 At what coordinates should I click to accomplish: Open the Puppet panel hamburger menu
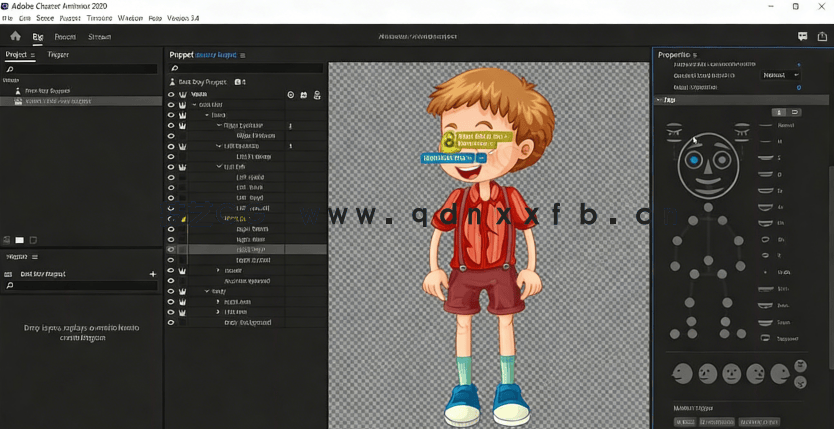[x=243, y=55]
